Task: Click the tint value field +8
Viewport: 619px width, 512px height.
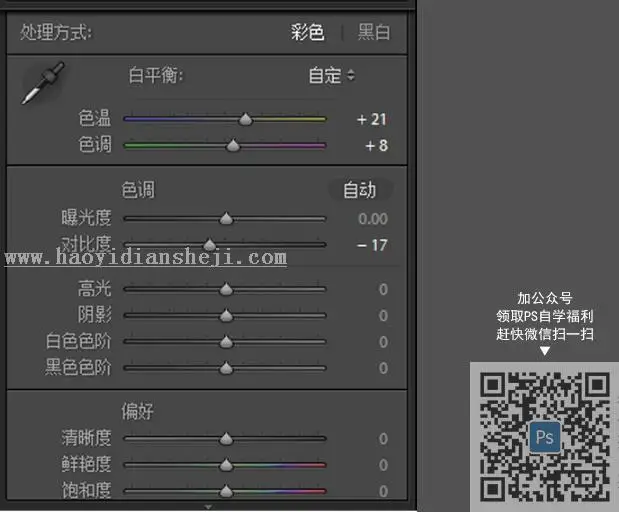Action: pos(377,146)
